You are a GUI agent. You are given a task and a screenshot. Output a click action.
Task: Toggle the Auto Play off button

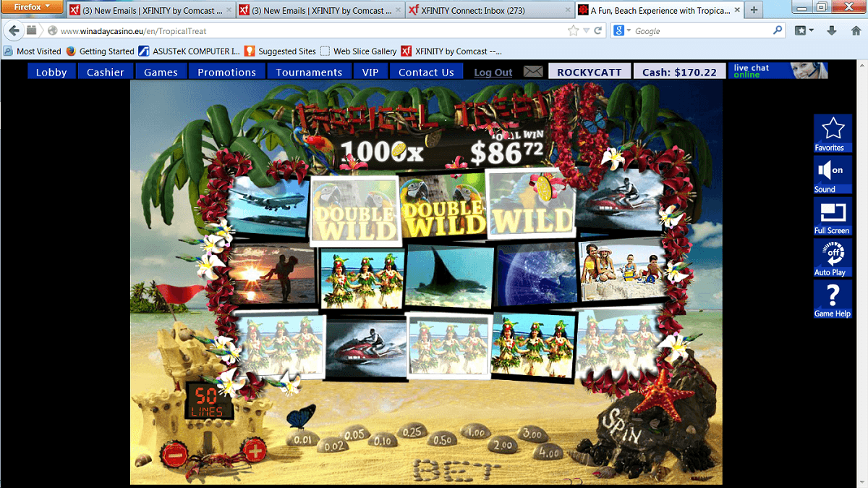(833, 258)
